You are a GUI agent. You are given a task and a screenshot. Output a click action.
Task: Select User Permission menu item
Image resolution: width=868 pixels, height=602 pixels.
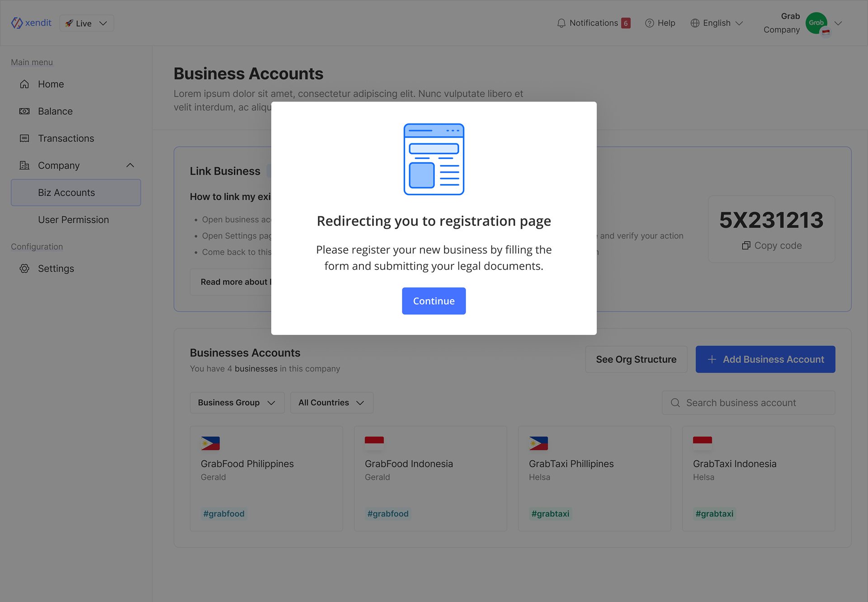coord(73,220)
